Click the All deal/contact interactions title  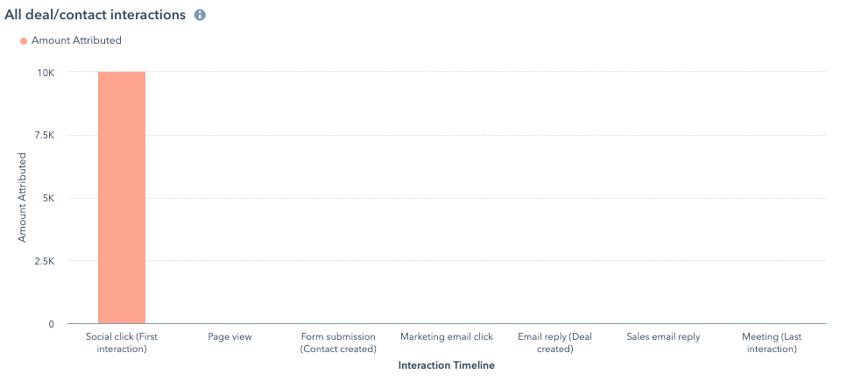[x=95, y=15]
